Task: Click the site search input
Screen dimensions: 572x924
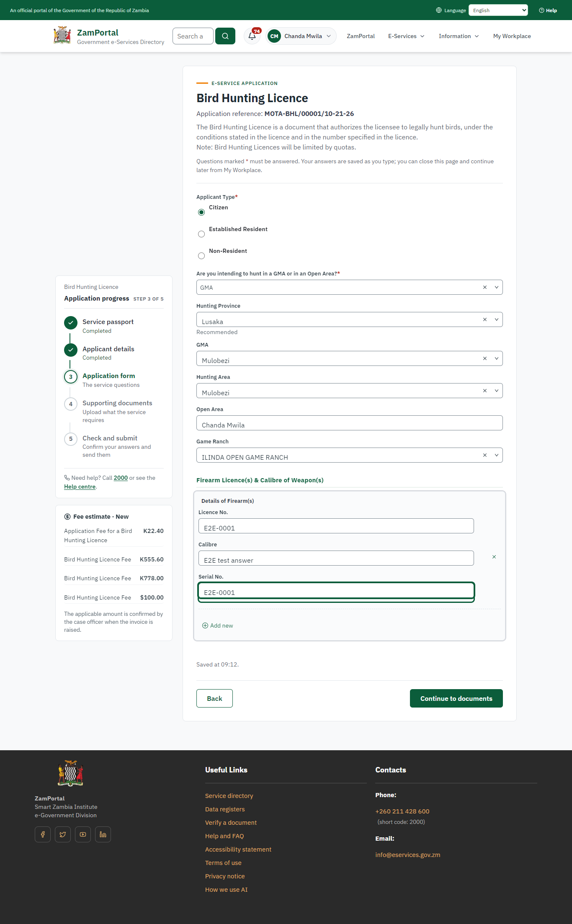Action: [193, 36]
